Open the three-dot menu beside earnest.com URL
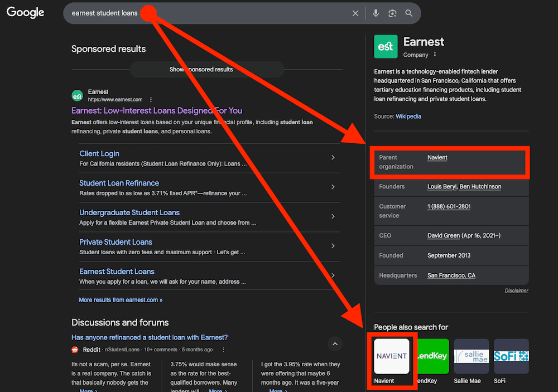 151,99
